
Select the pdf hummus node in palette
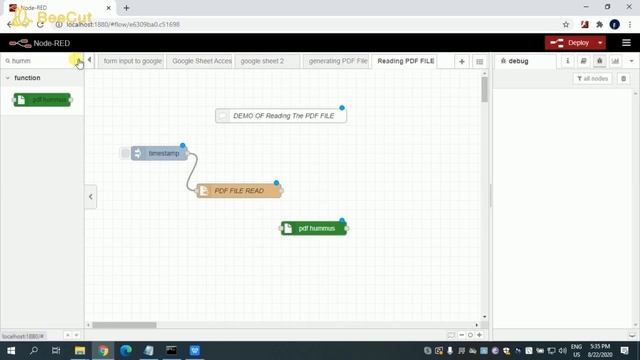pos(42,100)
